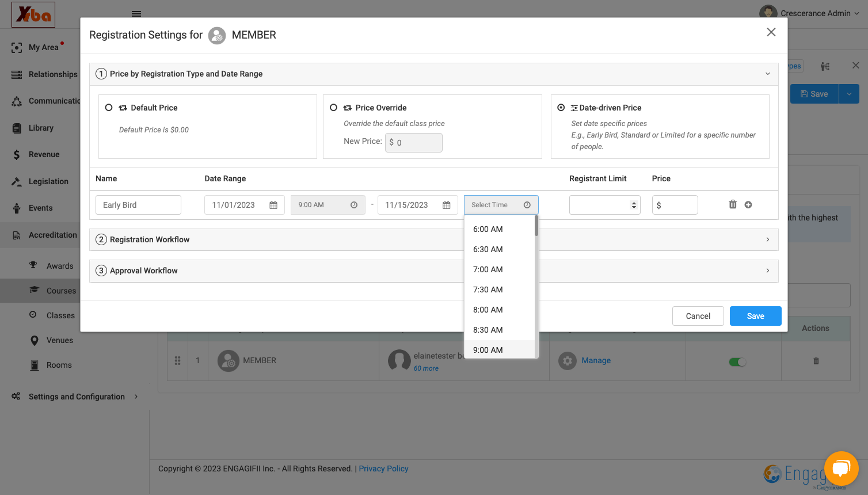Click the Venues map pin icon
868x495 pixels.
point(35,340)
